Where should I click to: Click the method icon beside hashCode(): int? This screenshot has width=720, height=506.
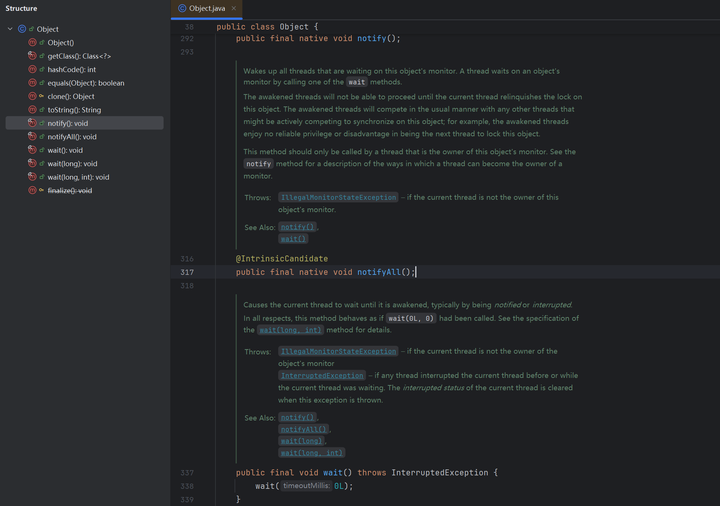32,69
